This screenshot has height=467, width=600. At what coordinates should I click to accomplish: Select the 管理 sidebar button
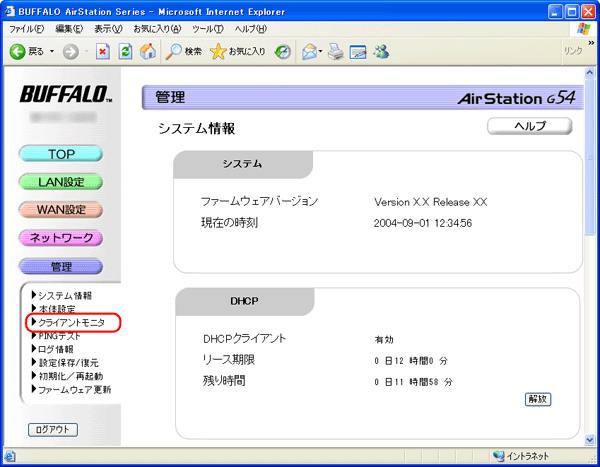[61, 266]
